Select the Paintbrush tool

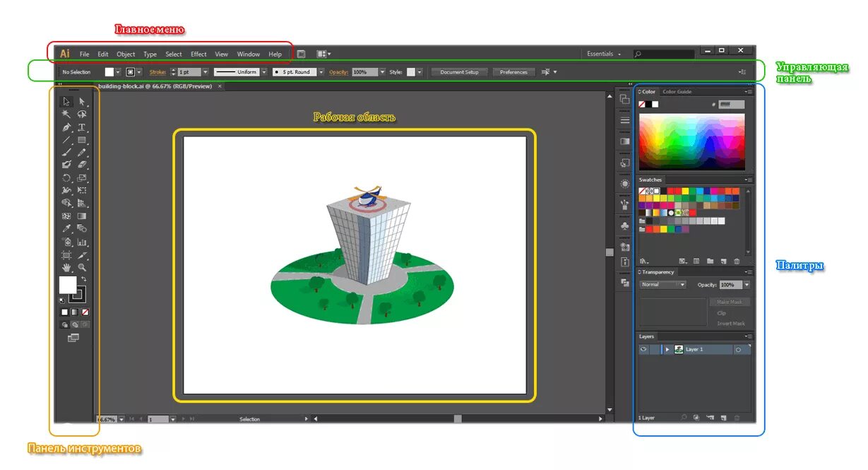click(x=66, y=153)
